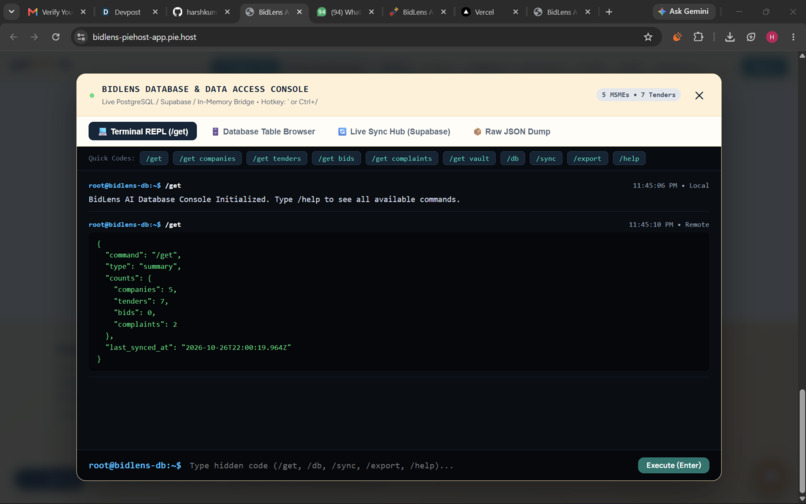
Task: Click the page vertical scrollbar thumb
Action: click(802, 442)
